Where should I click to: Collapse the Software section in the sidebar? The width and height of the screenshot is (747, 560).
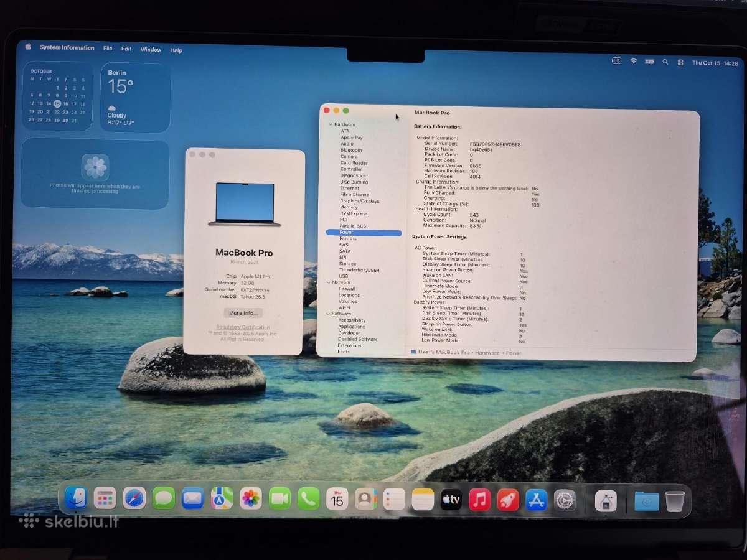[x=328, y=314]
